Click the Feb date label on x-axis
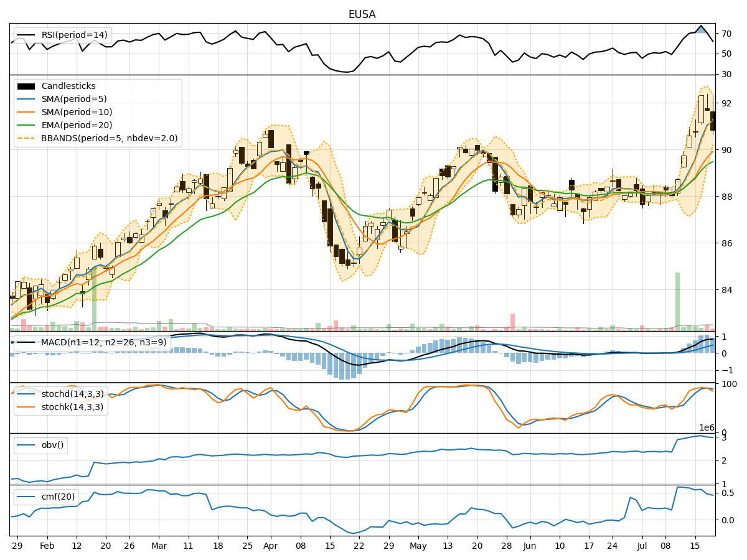This screenshot has height=560, width=747. (47, 545)
